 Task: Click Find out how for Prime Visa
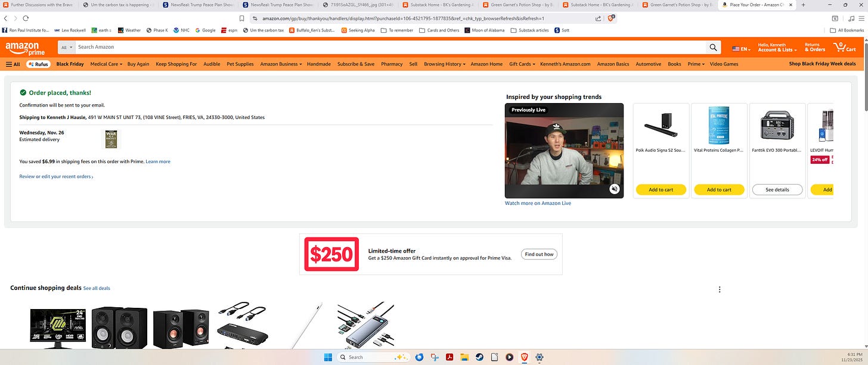pos(539,254)
